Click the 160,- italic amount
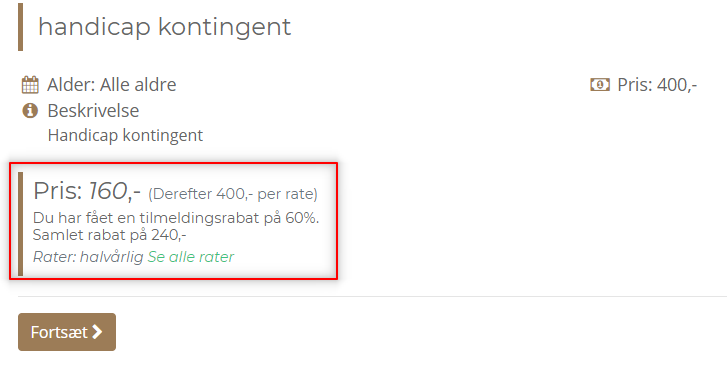This screenshot has height=370, width=727. click(115, 191)
